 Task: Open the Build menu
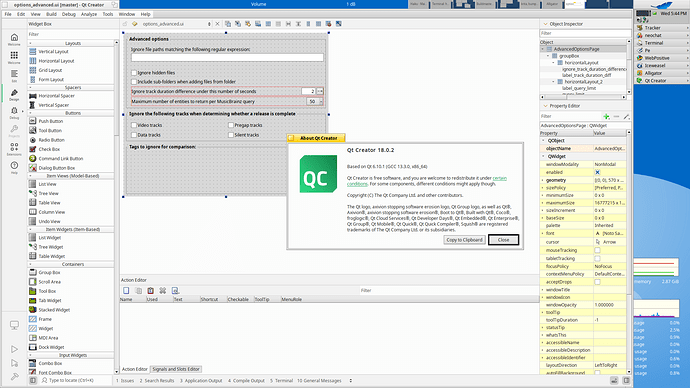coord(51,14)
